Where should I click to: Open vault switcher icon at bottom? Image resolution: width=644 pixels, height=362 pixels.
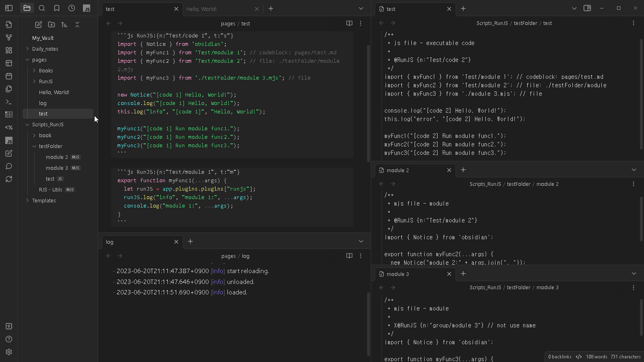[x=9, y=326]
